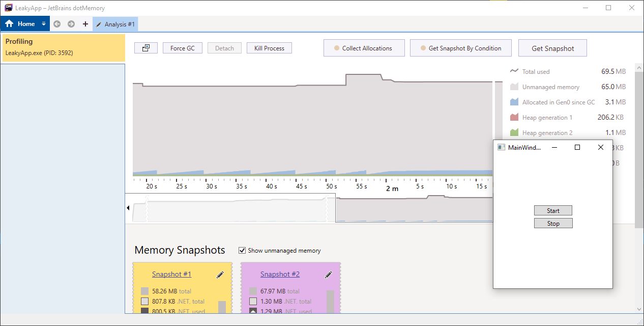This screenshot has height=326, width=644.
Task: Click the pencil icon on Snapshot #2
Action: [x=329, y=275]
